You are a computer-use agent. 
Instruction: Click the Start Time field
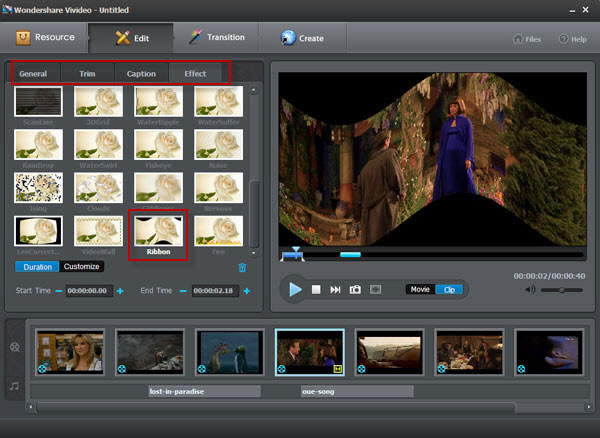(89, 291)
